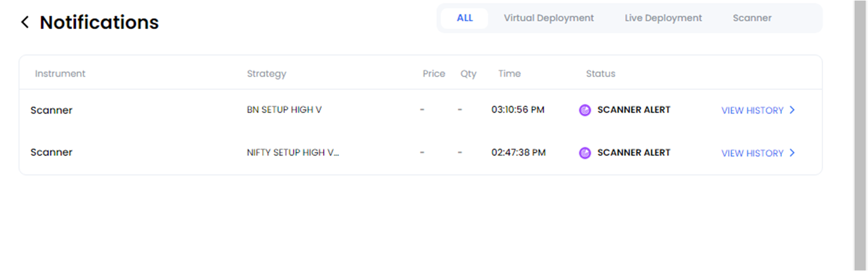This screenshot has width=868, height=271.
Task: Open the Live Deployment tab
Action: 663,18
